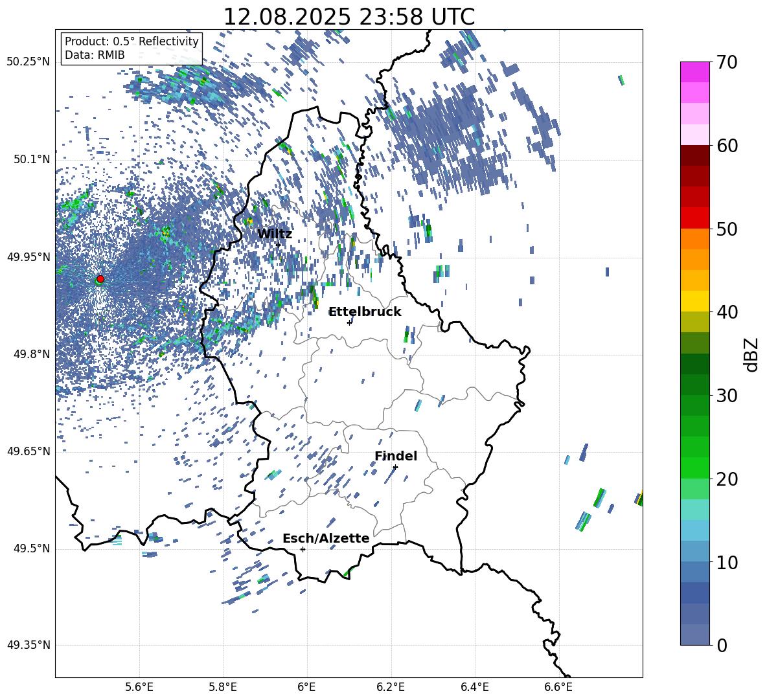This screenshot has width=767, height=700.
Task: Click the 5.6°E longitude label
Action: point(139,687)
